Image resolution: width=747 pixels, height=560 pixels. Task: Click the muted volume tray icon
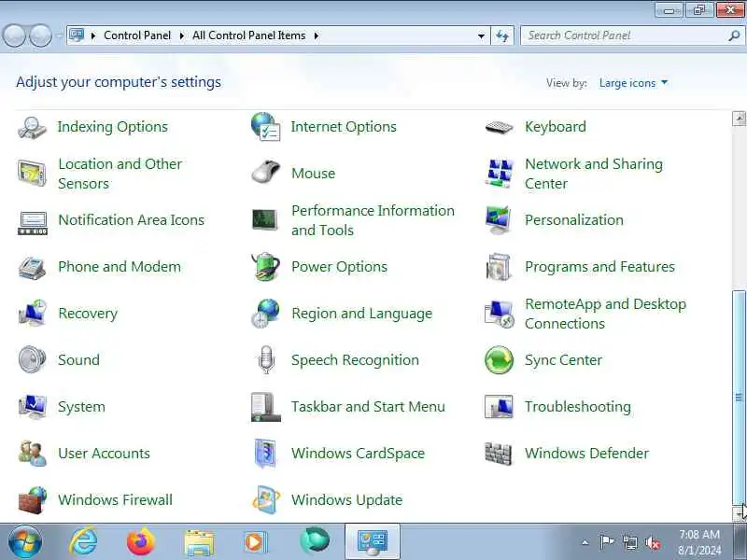click(653, 542)
